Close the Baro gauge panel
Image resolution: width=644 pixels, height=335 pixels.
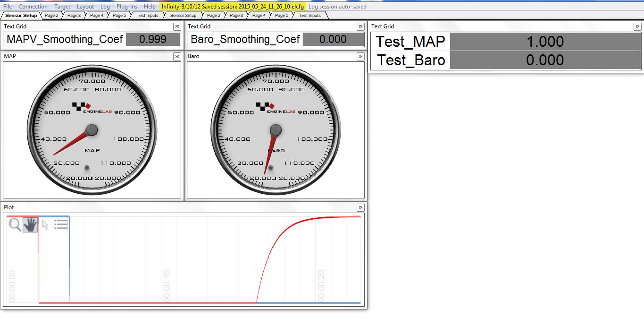click(x=360, y=56)
